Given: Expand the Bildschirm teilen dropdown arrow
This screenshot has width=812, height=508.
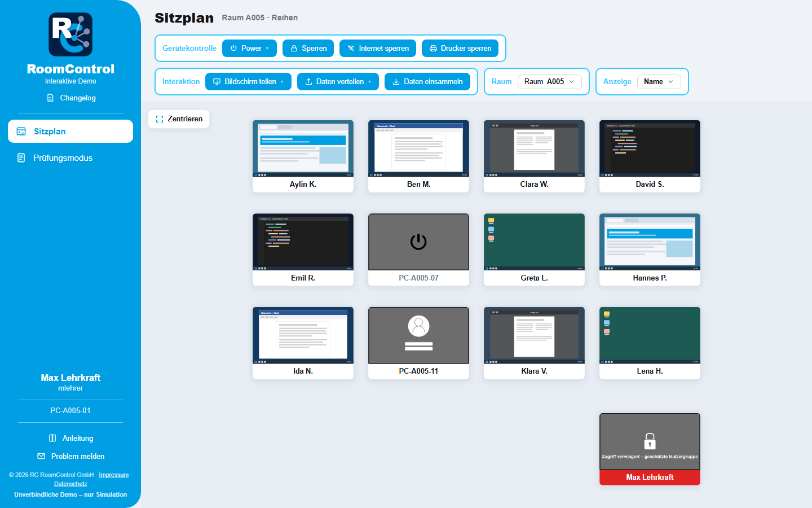Looking at the screenshot, I should (x=282, y=82).
